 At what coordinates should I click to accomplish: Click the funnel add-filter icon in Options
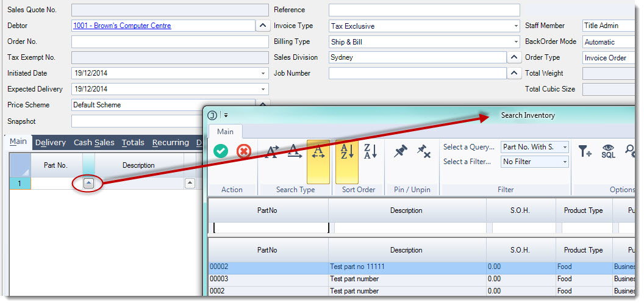pos(585,151)
